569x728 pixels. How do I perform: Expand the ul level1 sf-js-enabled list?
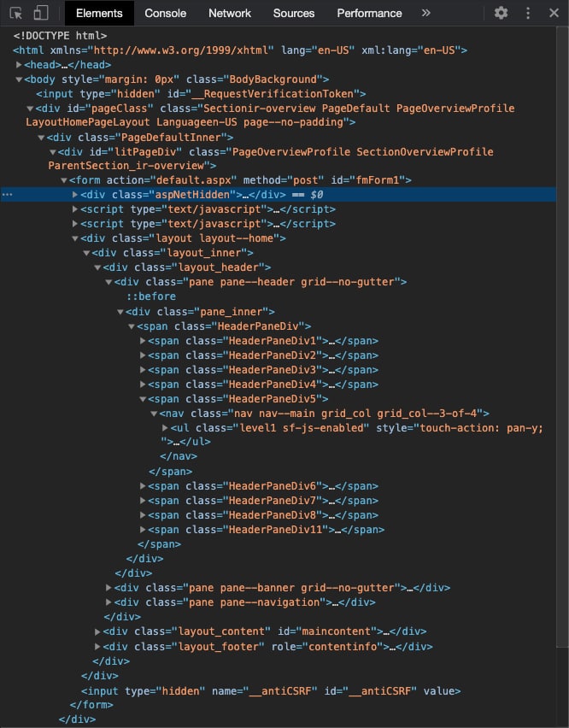click(x=165, y=427)
